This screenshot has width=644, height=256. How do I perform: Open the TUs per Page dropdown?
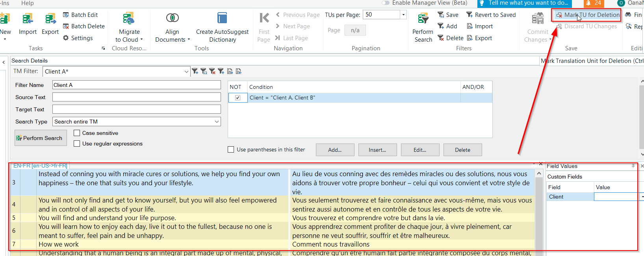(403, 15)
